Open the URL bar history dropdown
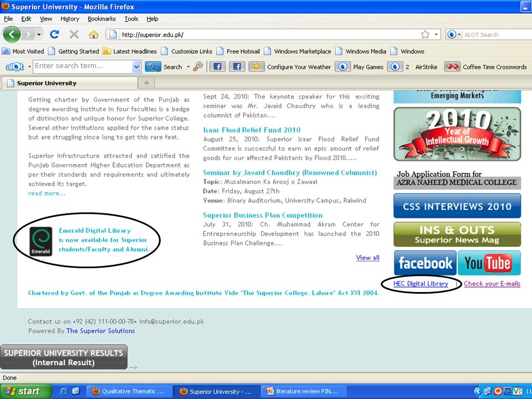The width and height of the screenshot is (532, 399). tap(436, 34)
